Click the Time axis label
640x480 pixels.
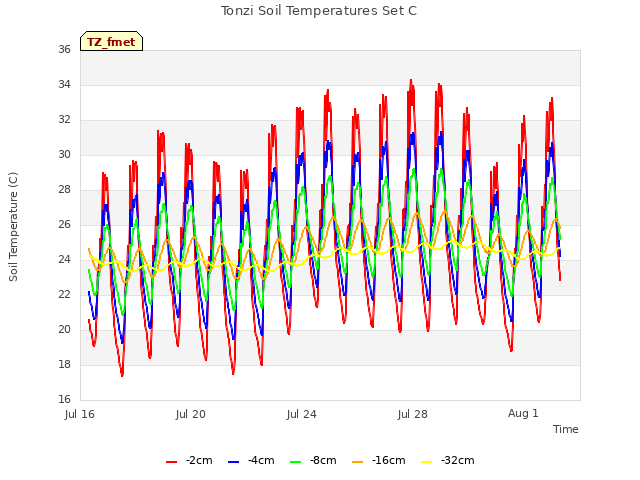[566, 429]
